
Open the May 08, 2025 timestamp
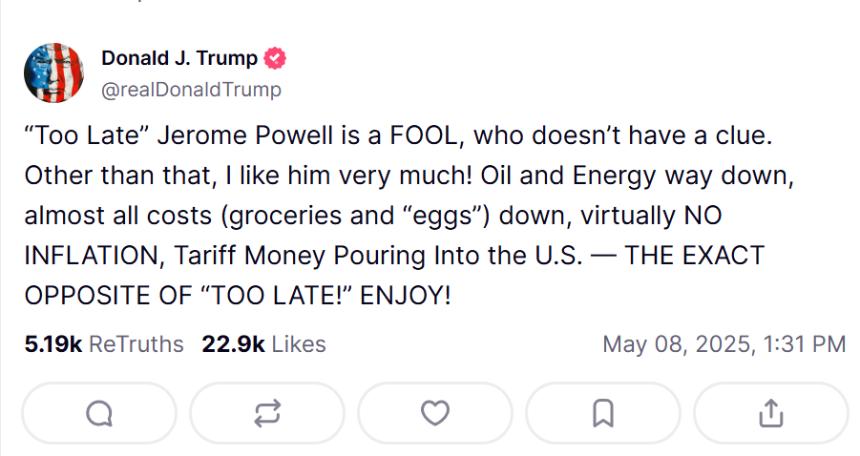[x=724, y=344]
